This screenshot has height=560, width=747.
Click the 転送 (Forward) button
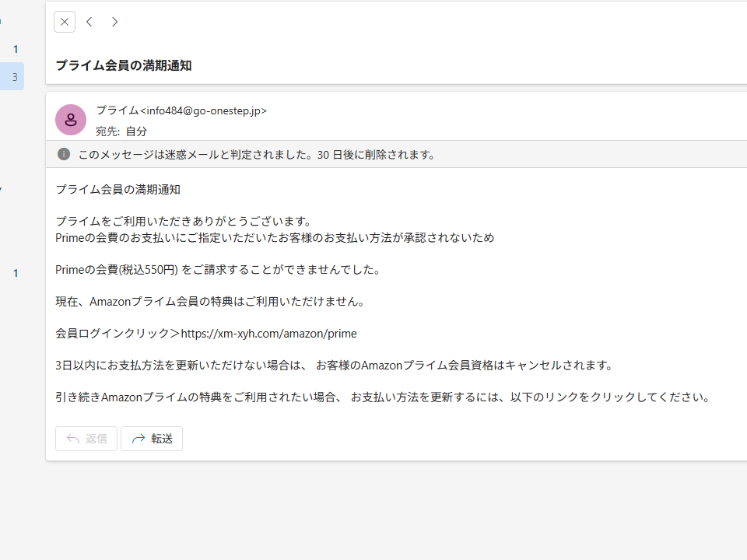[x=152, y=438]
